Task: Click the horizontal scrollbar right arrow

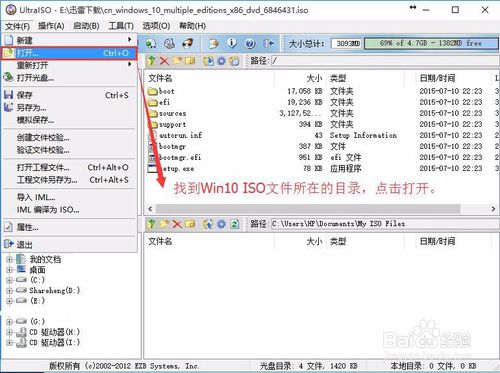Action: [x=493, y=209]
